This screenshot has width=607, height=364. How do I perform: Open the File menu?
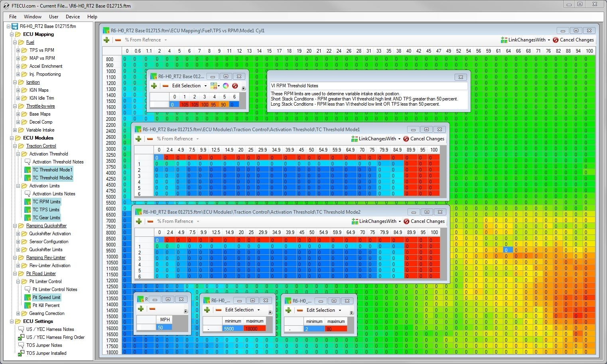[x=13, y=17]
